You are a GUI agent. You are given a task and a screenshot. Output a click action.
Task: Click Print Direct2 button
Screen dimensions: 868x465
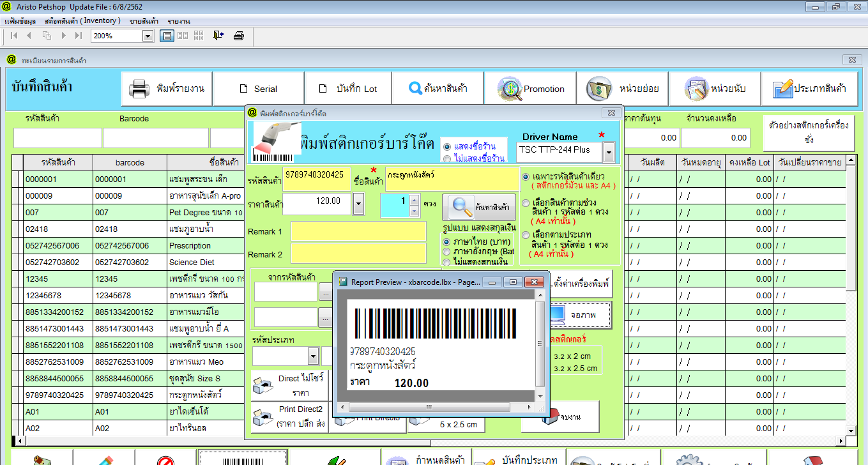click(289, 418)
